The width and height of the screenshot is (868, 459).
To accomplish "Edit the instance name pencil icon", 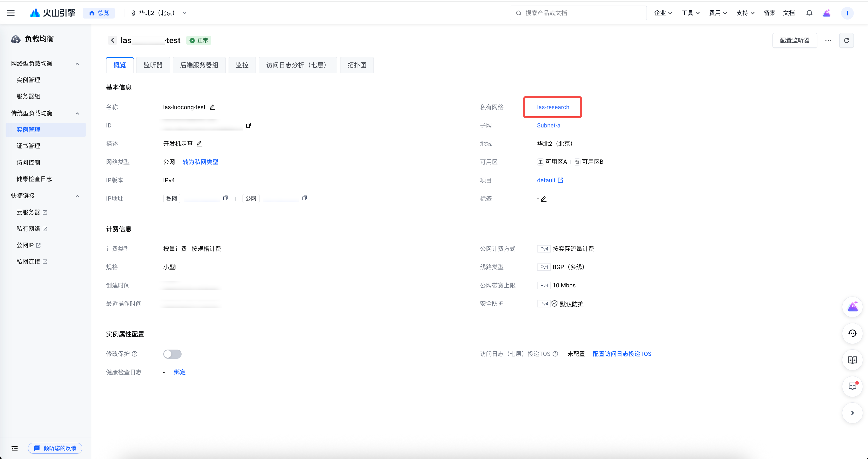I will point(212,107).
